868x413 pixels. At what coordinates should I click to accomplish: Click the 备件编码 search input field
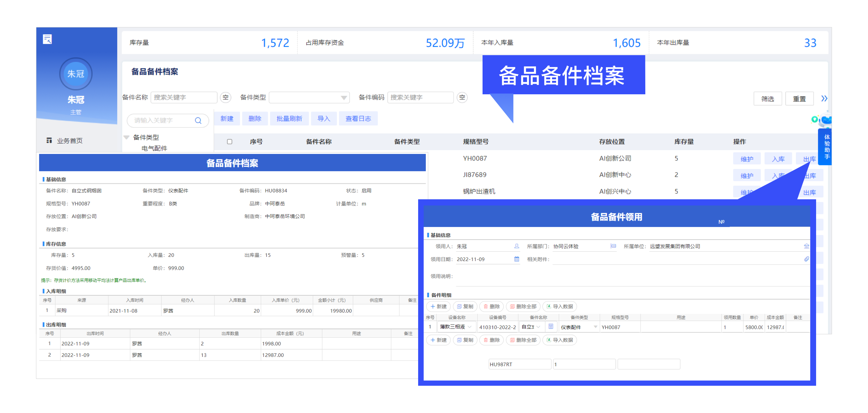click(x=420, y=97)
